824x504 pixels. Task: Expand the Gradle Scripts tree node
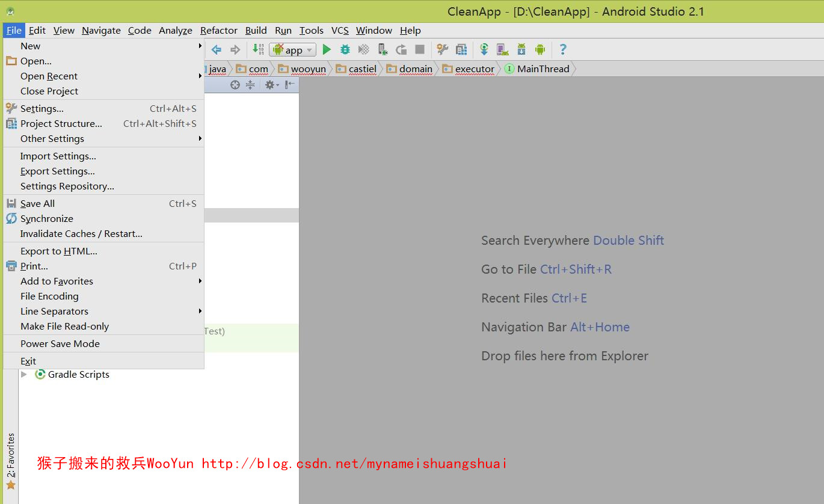coord(24,375)
